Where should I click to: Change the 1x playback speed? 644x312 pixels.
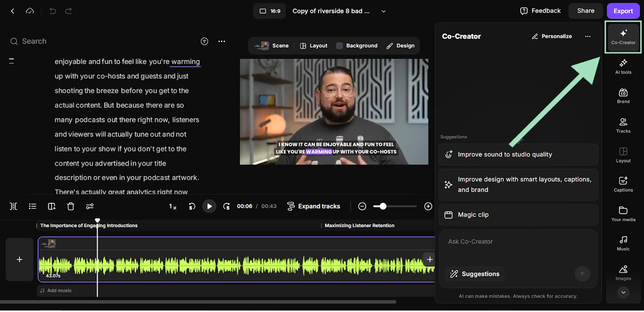tap(173, 206)
